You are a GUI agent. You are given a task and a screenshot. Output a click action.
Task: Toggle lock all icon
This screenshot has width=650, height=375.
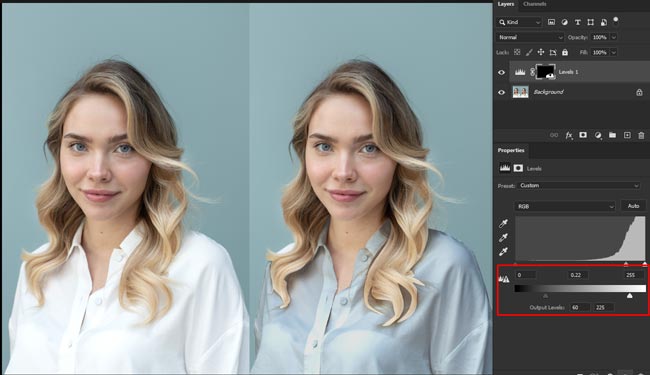565,52
